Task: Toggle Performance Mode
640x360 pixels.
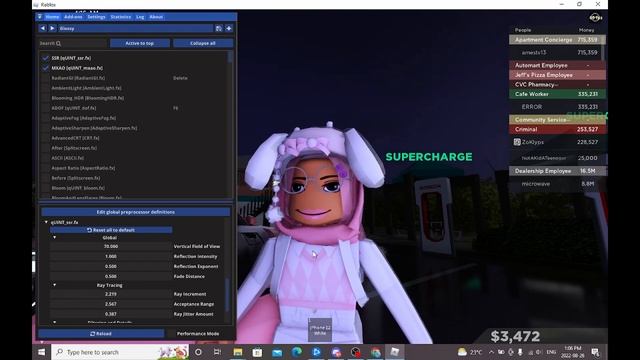Action: pos(198,334)
